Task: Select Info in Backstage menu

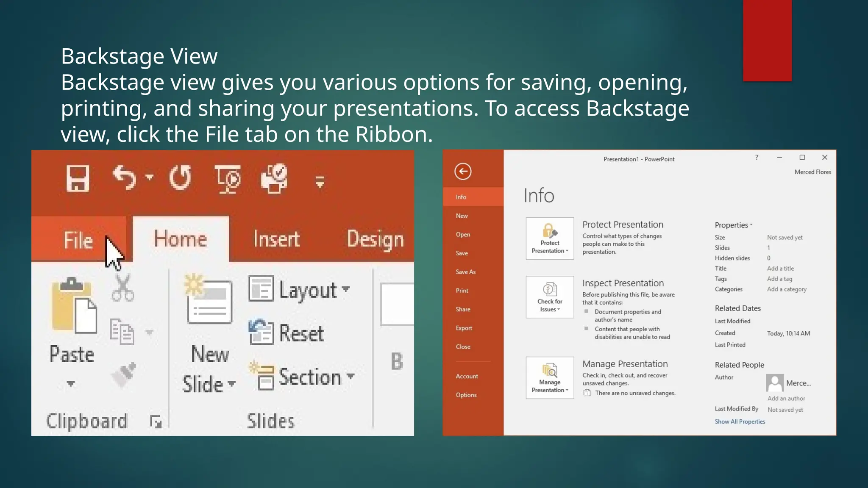Action: (x=473, y=197)
